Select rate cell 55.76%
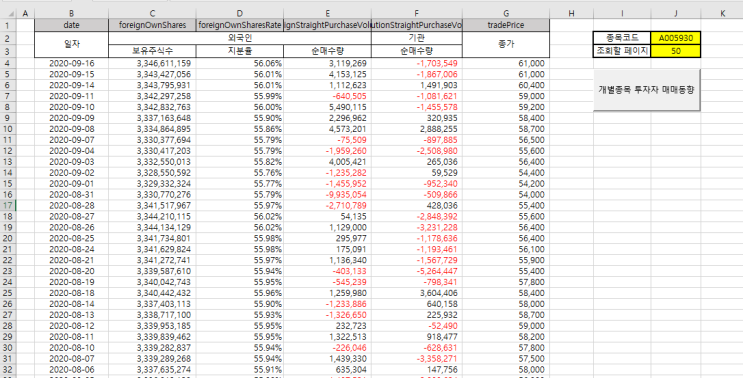Screen dimensions: 743x378 pos(239,172)
